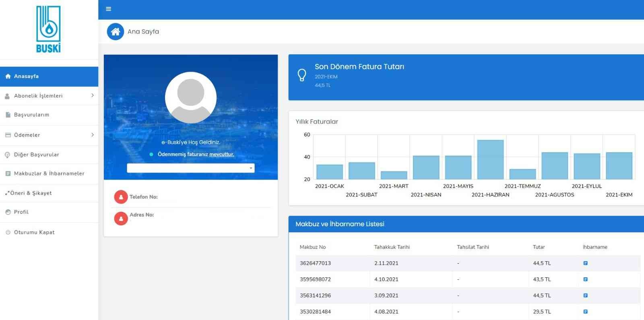Click the red Telefon No icon
644x320 pixels.
click(121, 197)
